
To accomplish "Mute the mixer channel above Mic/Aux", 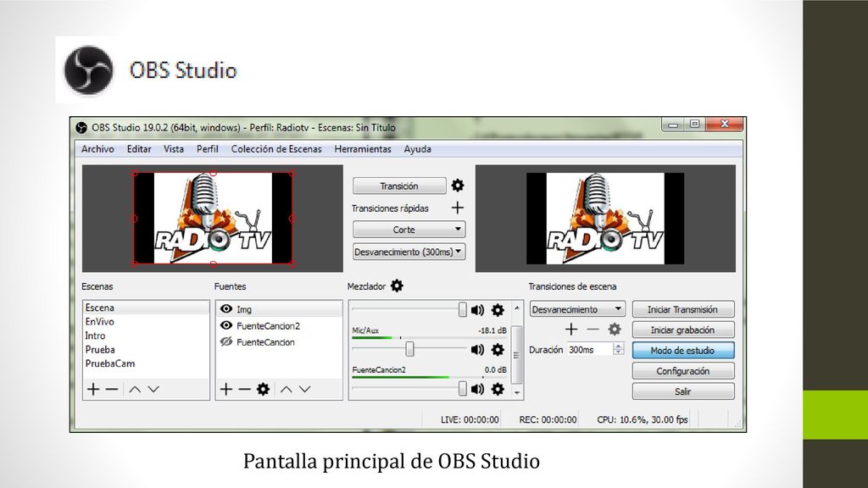I will tap(477, 310).
